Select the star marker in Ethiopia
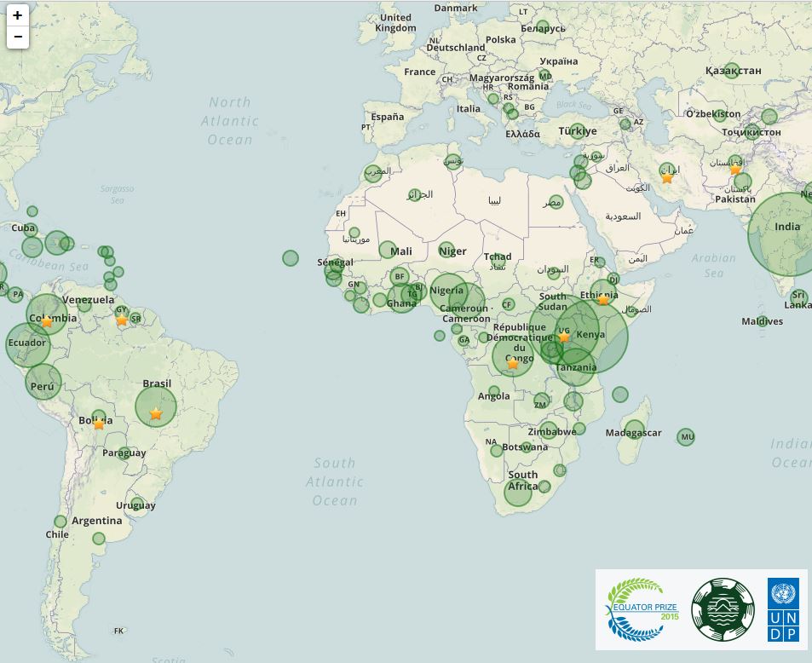The image size is (812, 663). pos(603,300)
